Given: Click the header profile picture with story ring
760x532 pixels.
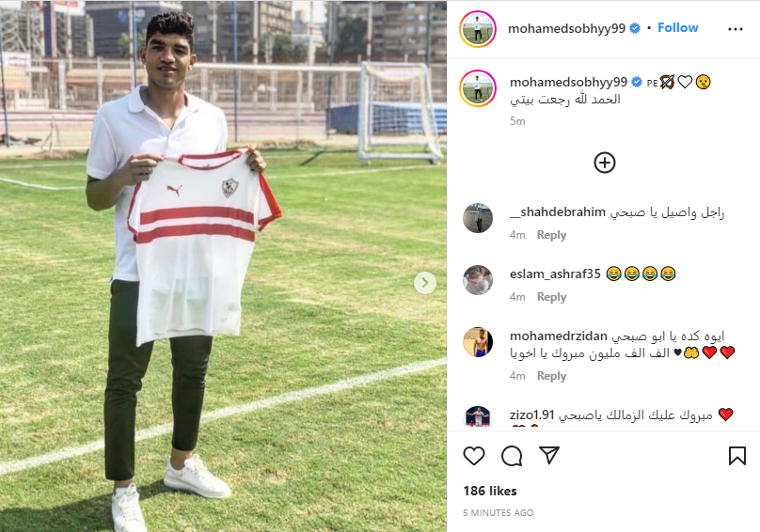Looking at the screenshot, I should (x=478, y=29).
